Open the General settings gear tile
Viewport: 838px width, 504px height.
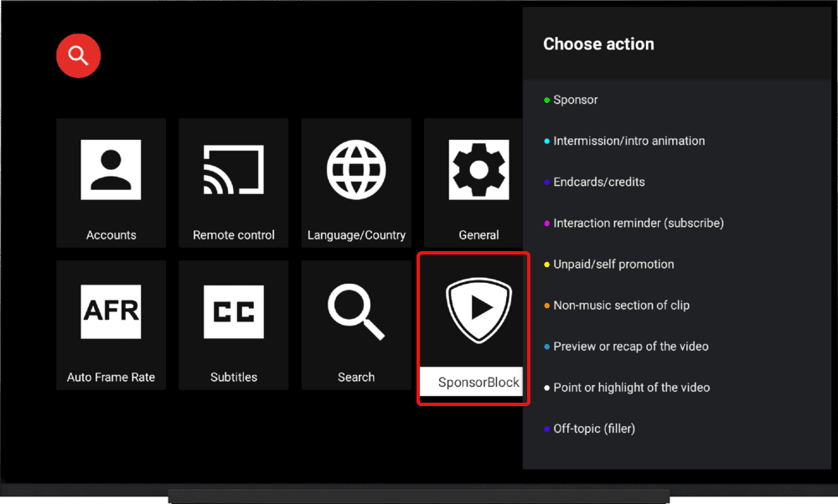(473, 183)
